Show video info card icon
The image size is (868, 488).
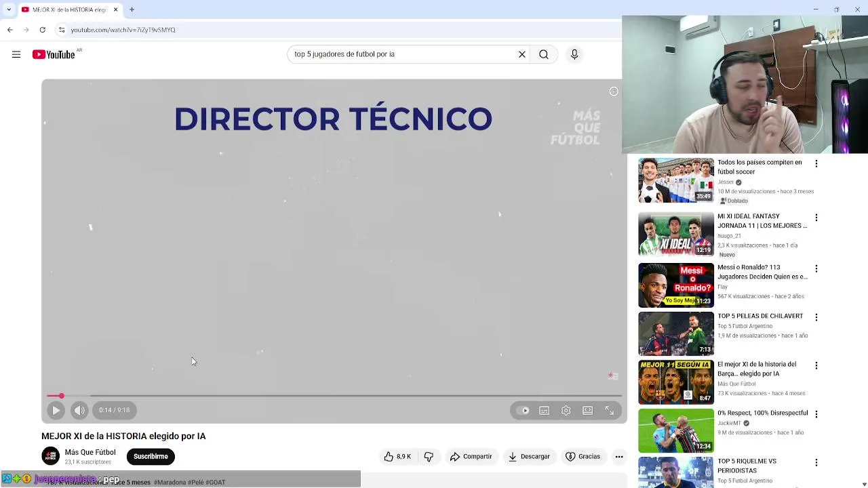point(614,91)
